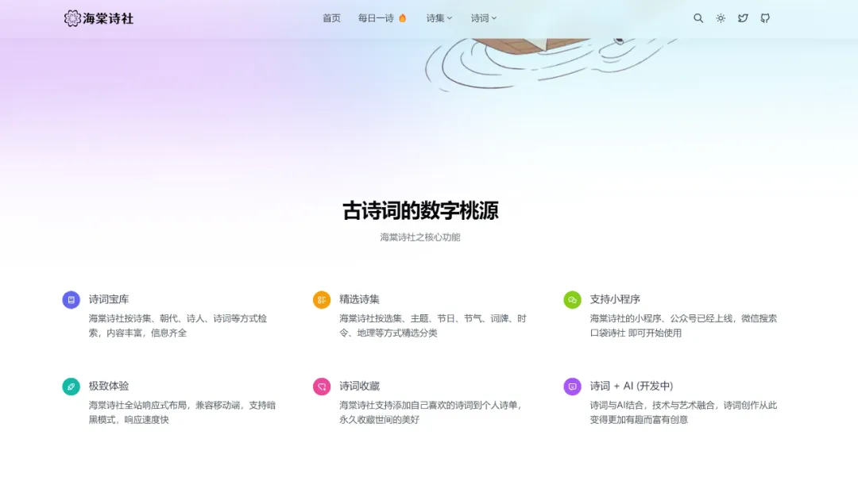Click the 古诗词的数字桃源 main heading
The width and height of the screenshot is (858, 504).
(420, 211)
